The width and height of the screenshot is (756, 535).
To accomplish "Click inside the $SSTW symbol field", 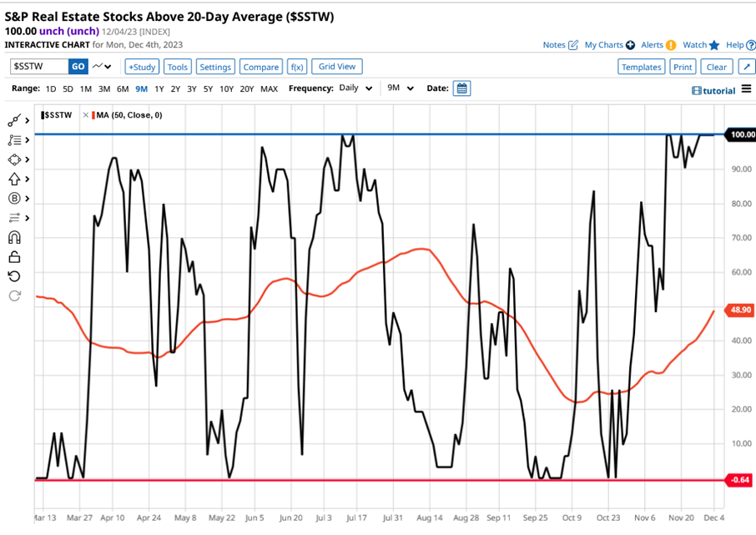I will [38, 66].
